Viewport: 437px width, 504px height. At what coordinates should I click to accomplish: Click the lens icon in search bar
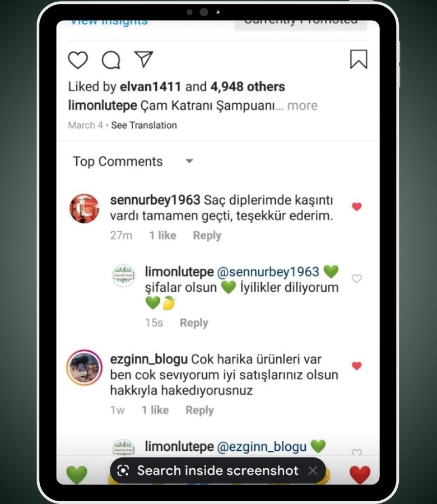pyautogui.click(x=123, y=470)
